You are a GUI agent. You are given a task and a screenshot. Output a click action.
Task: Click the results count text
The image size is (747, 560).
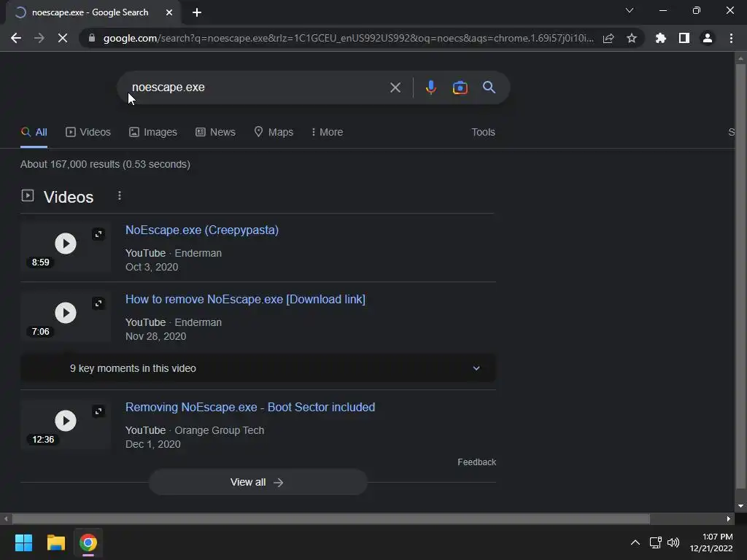click(105, 164)
